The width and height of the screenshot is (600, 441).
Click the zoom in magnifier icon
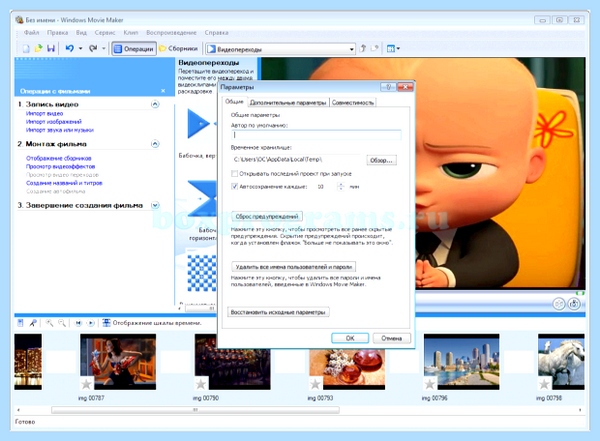pos(49,323)
